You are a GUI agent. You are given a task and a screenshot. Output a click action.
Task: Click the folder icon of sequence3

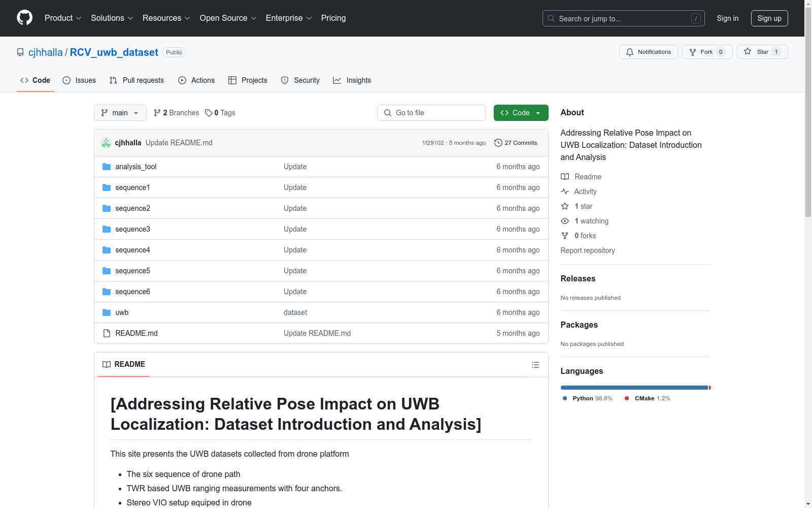coord(107,229)
